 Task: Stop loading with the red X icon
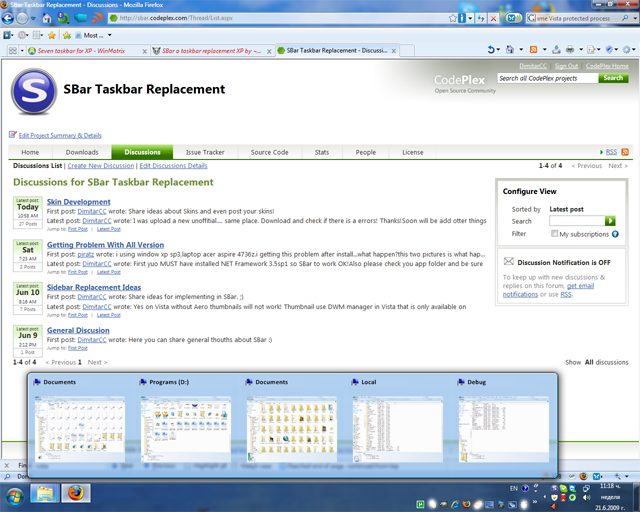[x=493, y=18]
